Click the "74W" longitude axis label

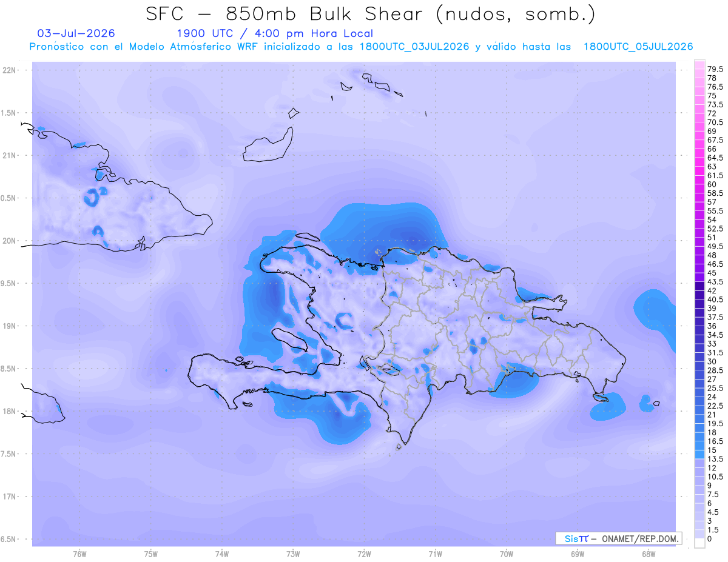221,554
